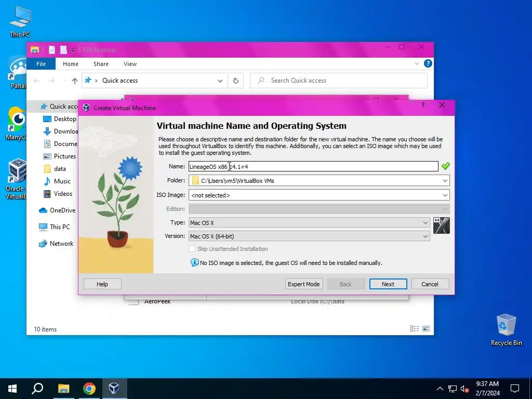The height and width of the screenshot is (399, 532).
Task: Select This PC in navigation pane
Action: [x=54, y=227]
